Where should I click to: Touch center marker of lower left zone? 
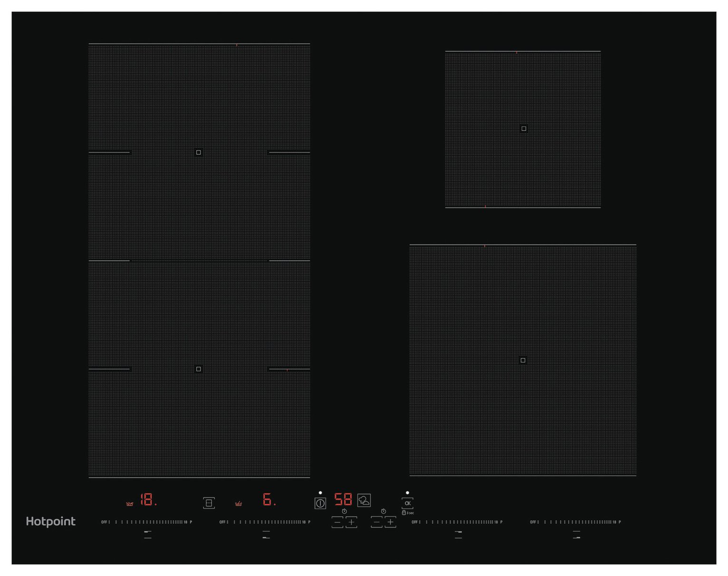(199, 369)
